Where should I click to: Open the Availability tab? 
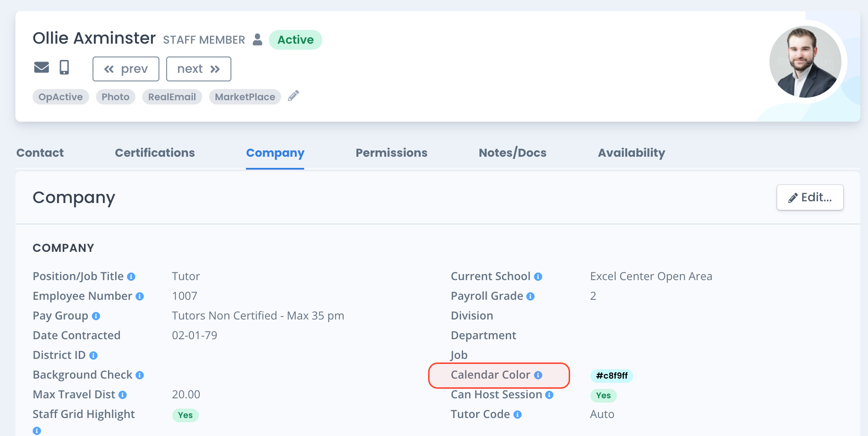[632, 153]
